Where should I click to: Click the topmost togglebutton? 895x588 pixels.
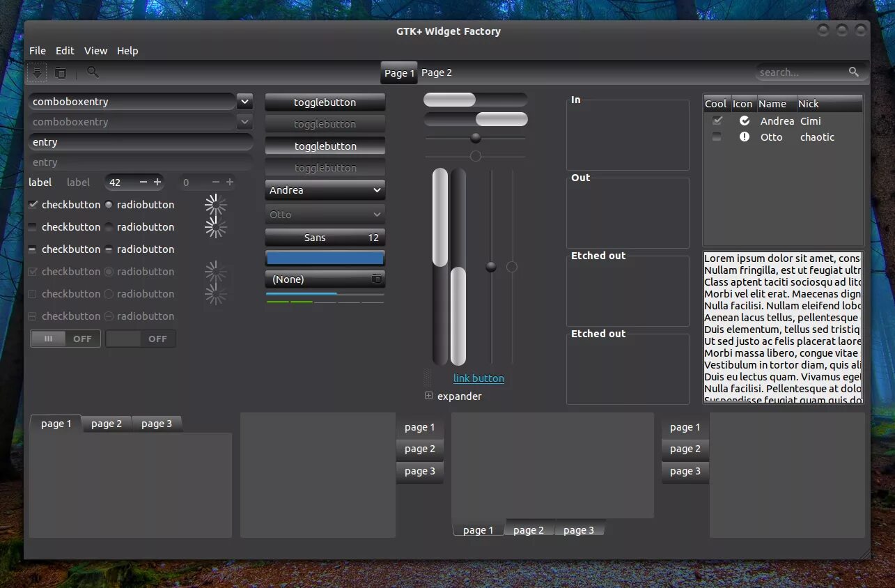coord(325,102)
